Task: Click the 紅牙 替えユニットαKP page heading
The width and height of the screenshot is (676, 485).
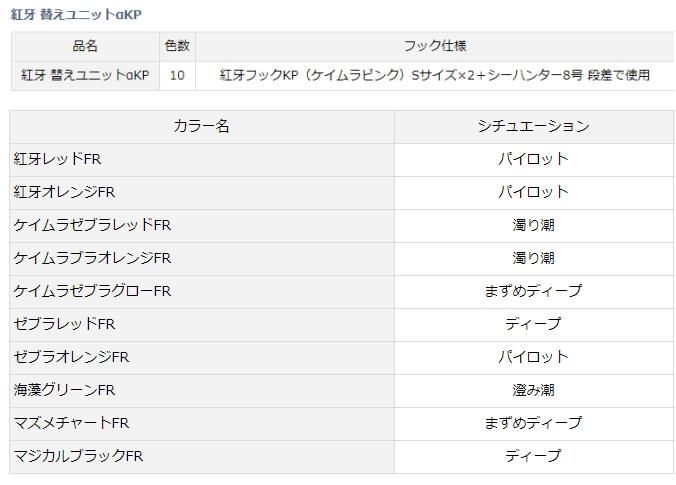Action: tap(76, 14)
